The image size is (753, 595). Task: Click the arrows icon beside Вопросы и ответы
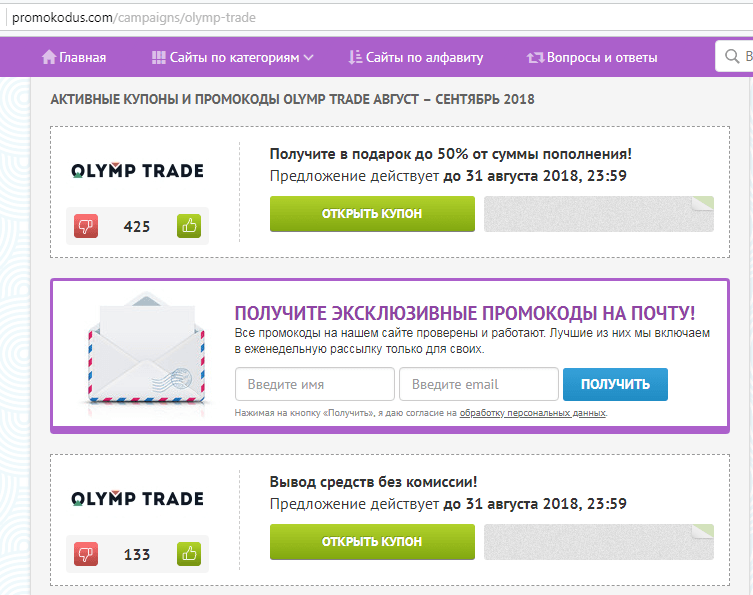535,58
